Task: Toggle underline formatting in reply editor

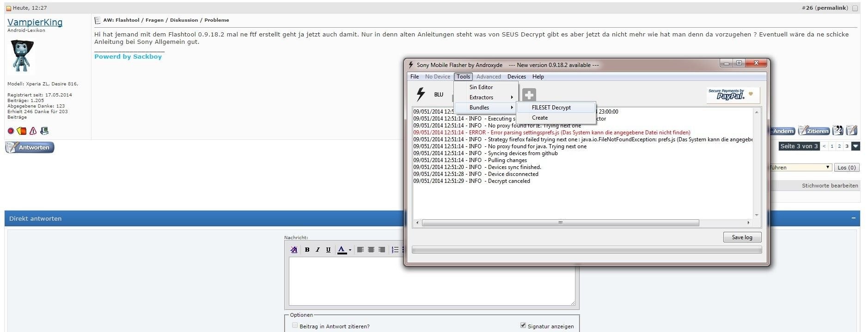Action: coord(328,250)
